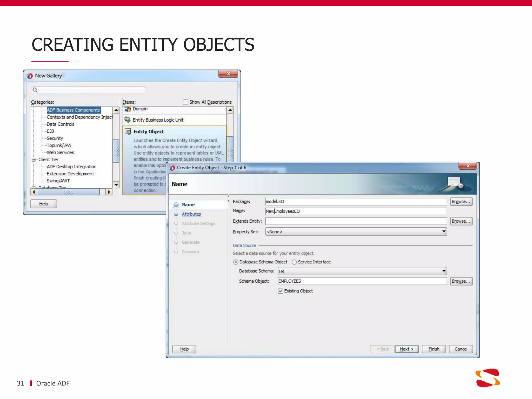Click categories scrollbar down arrow

(x=116, y=185)
